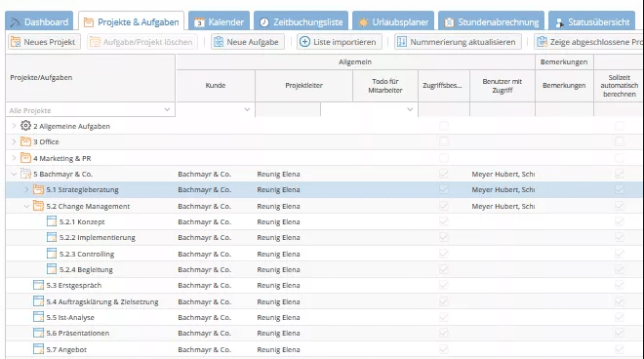The width and height of the screenshot is (644, 359).
Task: Click the Nummerierung aktualisieren icon
Action: click(x=402, y=42)
